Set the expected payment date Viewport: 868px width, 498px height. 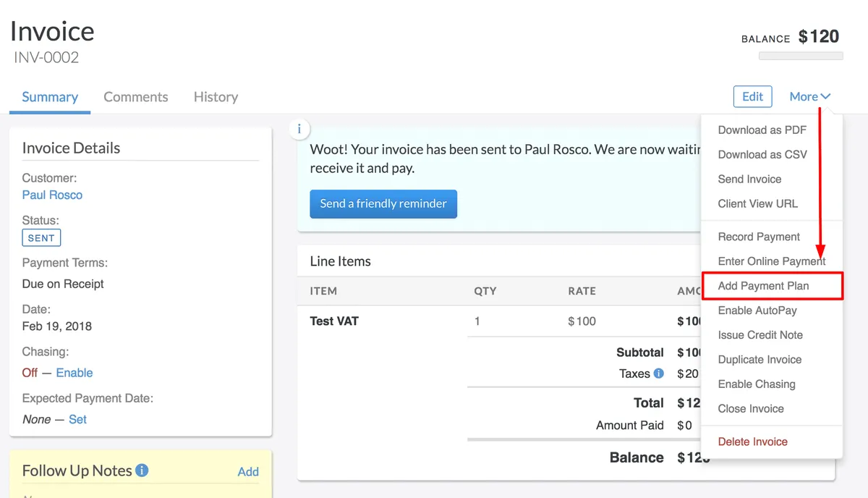[x=77, y=419]
